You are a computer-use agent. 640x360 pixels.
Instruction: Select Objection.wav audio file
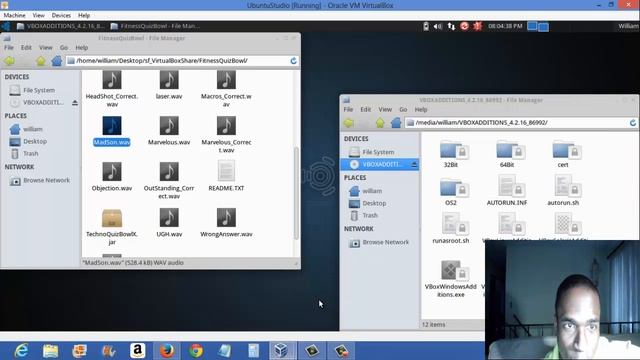coord(112,172)
